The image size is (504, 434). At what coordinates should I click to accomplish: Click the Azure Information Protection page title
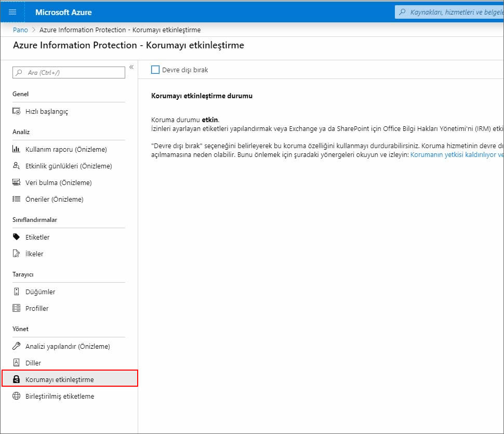pyautogui.click(x=128, y=45)
